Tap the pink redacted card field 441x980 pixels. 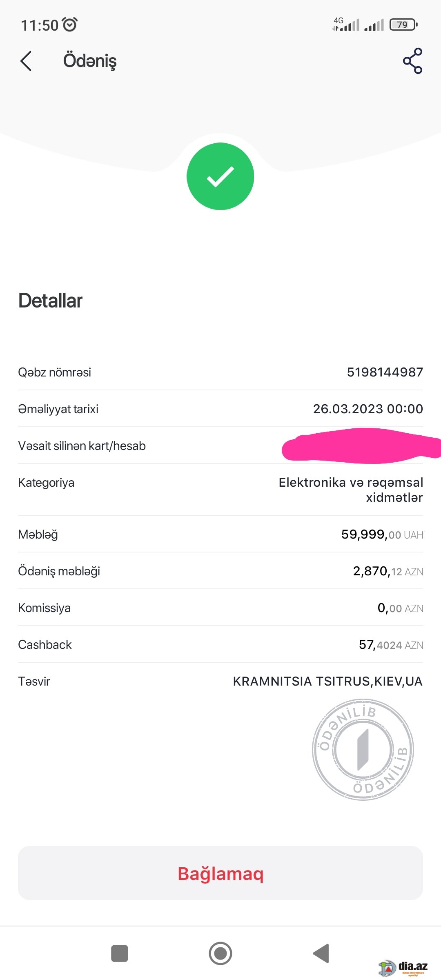pos(361,445)
